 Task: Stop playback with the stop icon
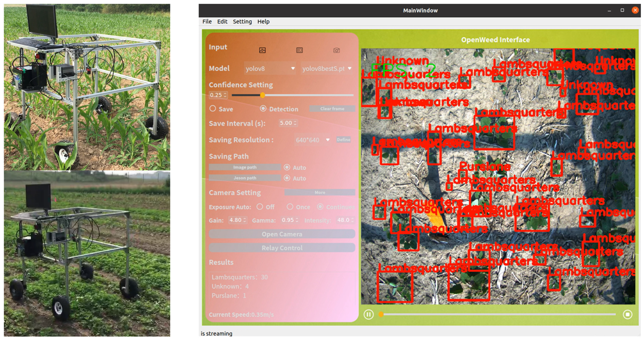(x=627, y=314)
